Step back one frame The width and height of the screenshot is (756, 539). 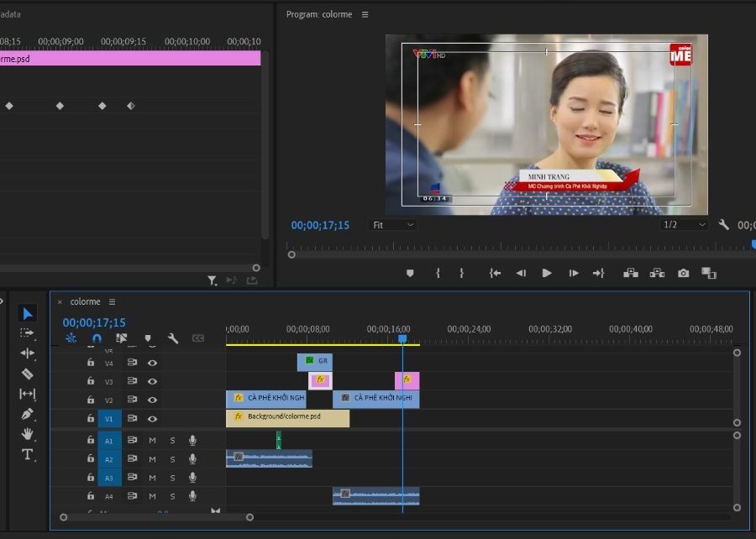coord(521,273)
